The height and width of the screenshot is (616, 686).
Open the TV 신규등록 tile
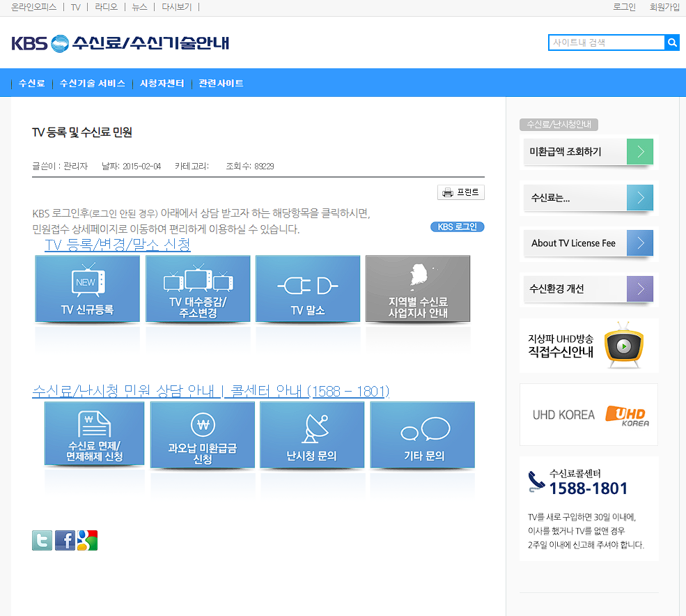point(88,288)
